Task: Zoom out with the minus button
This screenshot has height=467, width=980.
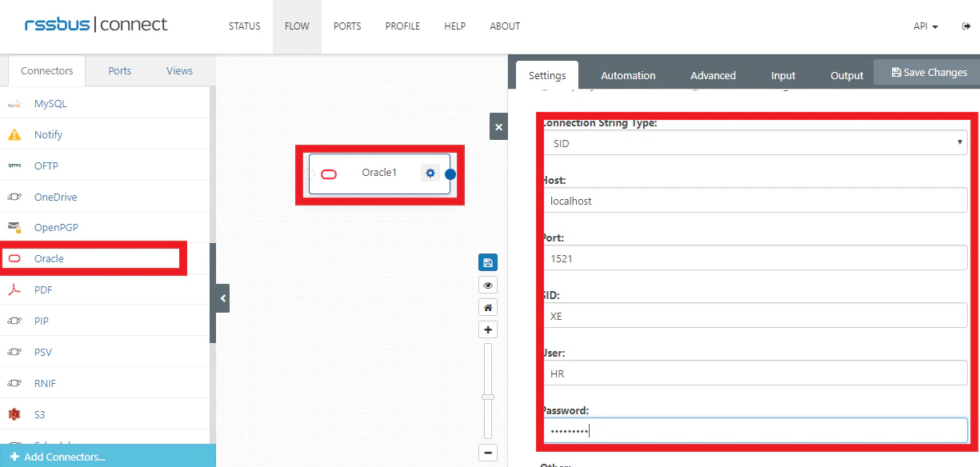Action: coord(488,452)
